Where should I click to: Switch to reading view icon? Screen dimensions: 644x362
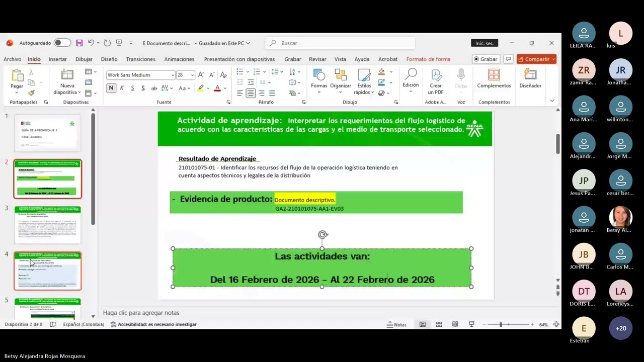pos(455,325)
